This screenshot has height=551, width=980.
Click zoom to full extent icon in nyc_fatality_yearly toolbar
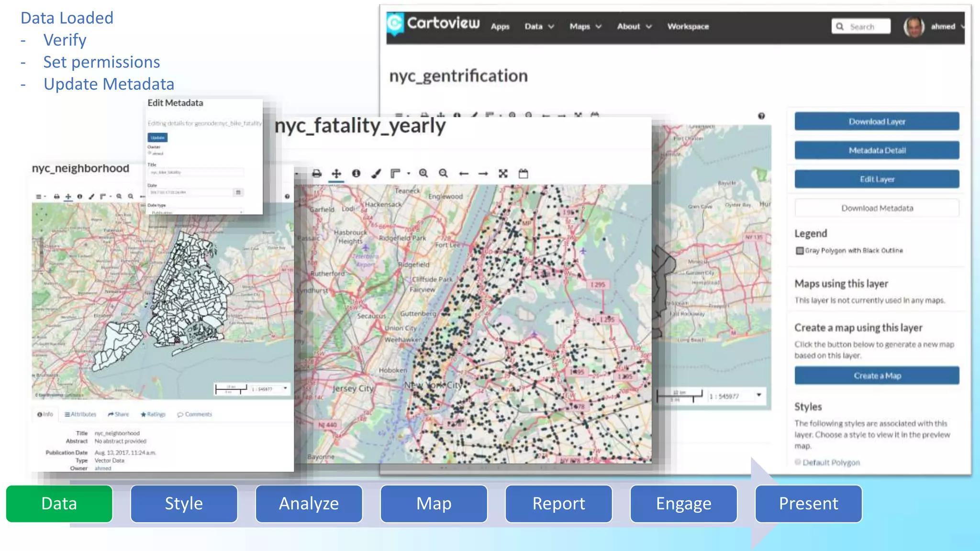coord(503,174)
